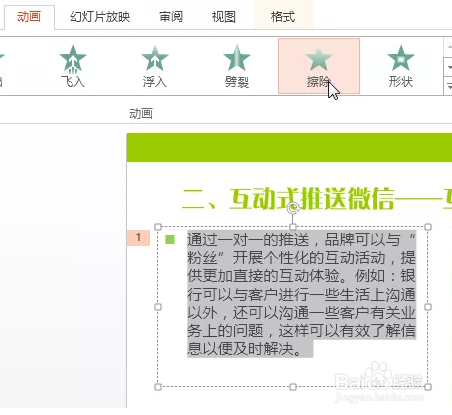The width and height of the screenshot is (452, 415).
Task: Apply the 劈裂 (Split) animation effect
Action: pos(237,66)
